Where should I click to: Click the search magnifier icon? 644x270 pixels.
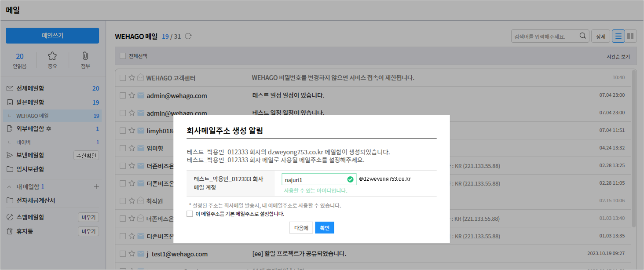click(583, 36)
